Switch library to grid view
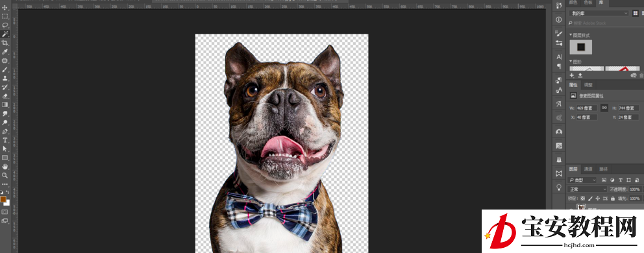Image resolution: width=644 pixels, height=253 pixels. [636, 13]
